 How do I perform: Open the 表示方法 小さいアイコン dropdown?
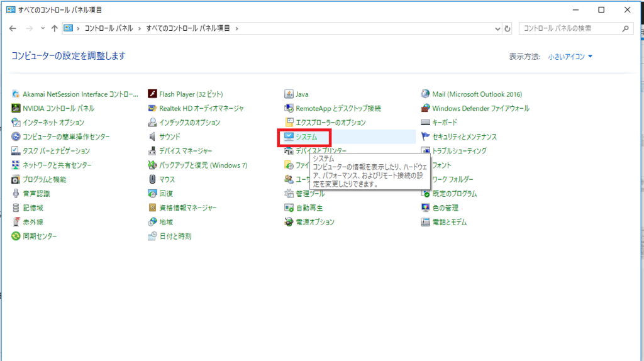(x=570, y=57)
